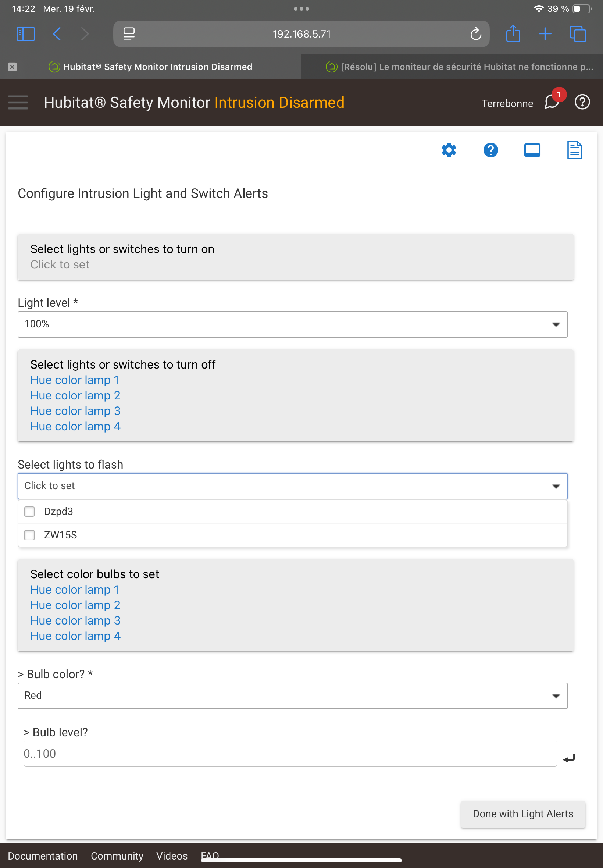Image resolution: width=603 pixels, height=868 pixels.
Task: Switch to the Résolu Hubitat forum tab
Action: pos(459,67)
